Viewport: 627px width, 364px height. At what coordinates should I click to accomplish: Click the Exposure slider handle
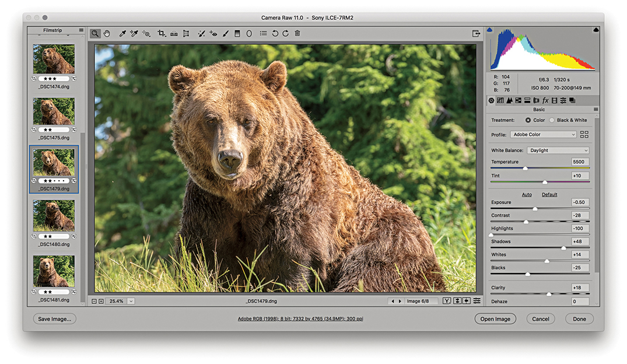(535, 208)
